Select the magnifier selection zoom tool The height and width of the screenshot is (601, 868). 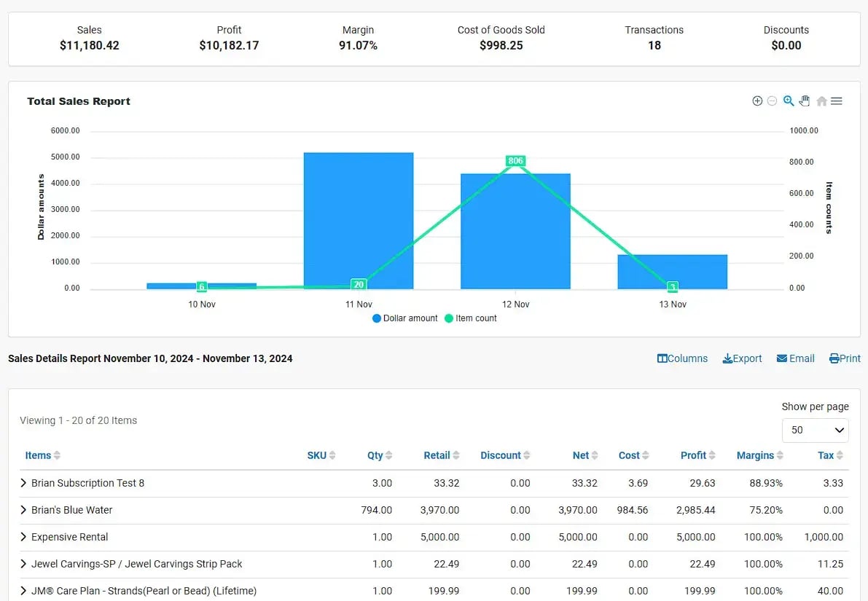click(x=789, y=101)
